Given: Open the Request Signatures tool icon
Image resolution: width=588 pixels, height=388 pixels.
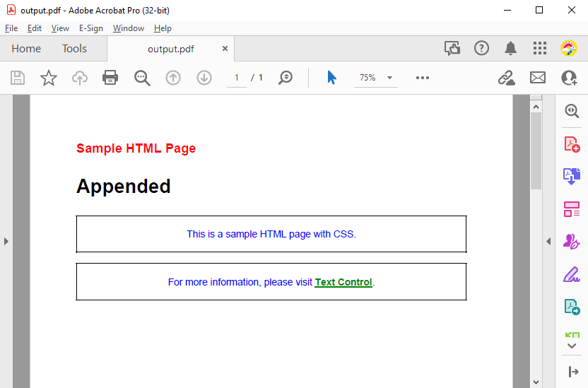Looking at the screenshot, I should [572, 242].
